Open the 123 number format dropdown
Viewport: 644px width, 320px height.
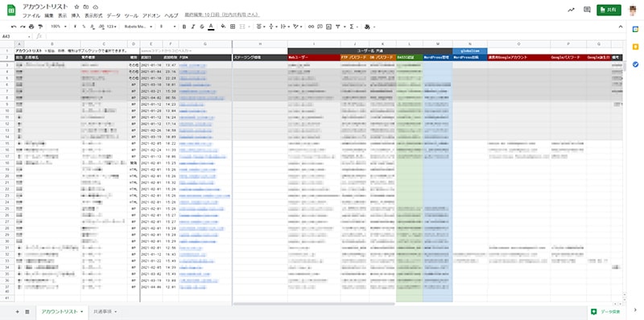click(x=111, y=27)
